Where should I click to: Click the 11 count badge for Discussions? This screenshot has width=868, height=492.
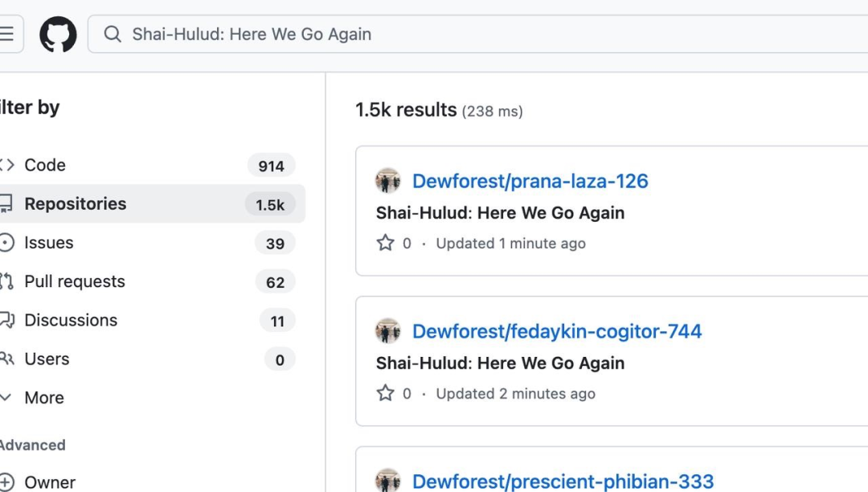(277, 321)
